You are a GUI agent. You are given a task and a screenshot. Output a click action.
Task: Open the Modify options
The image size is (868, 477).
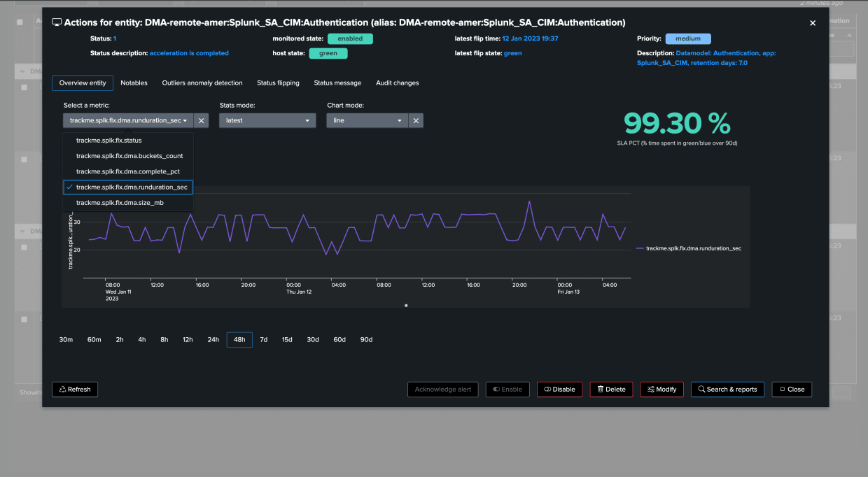pos(661,390)
